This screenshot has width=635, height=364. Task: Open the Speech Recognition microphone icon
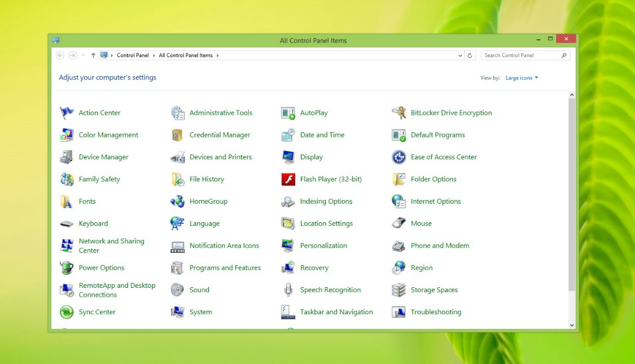coord(288,290)
